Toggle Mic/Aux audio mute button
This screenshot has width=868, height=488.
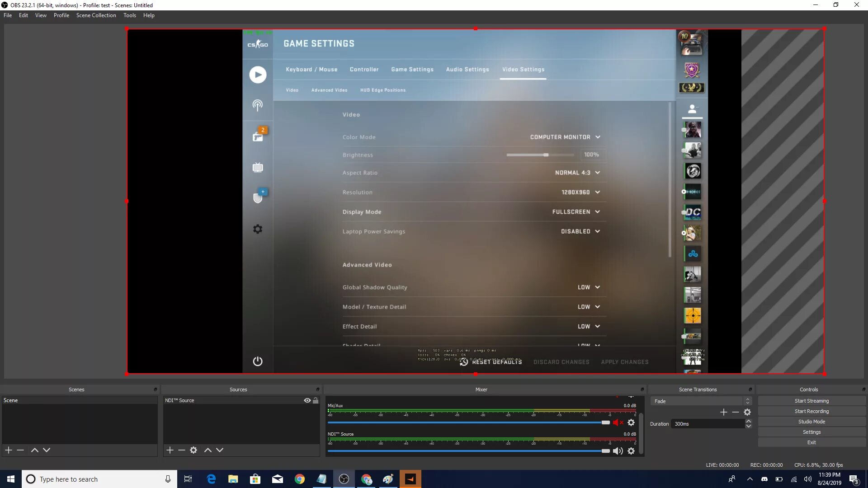618,422
